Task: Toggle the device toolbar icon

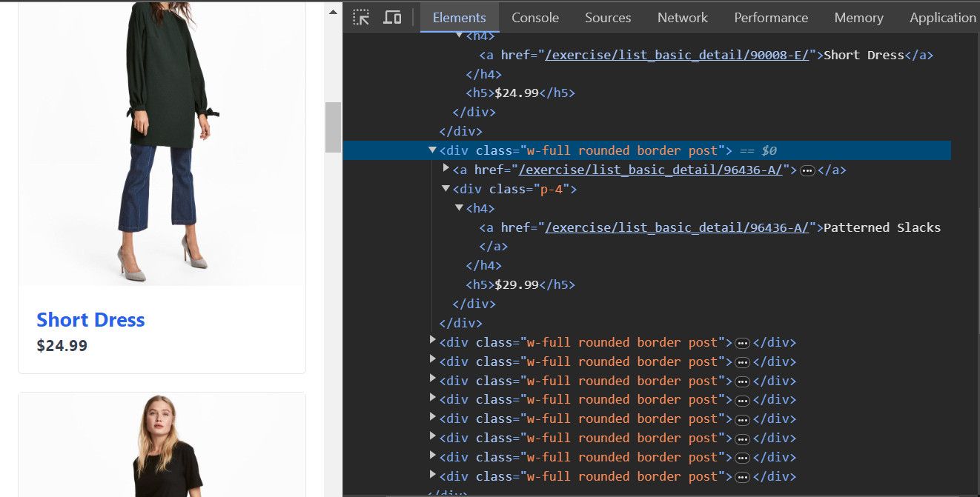Action: click(x=392, y=17)
